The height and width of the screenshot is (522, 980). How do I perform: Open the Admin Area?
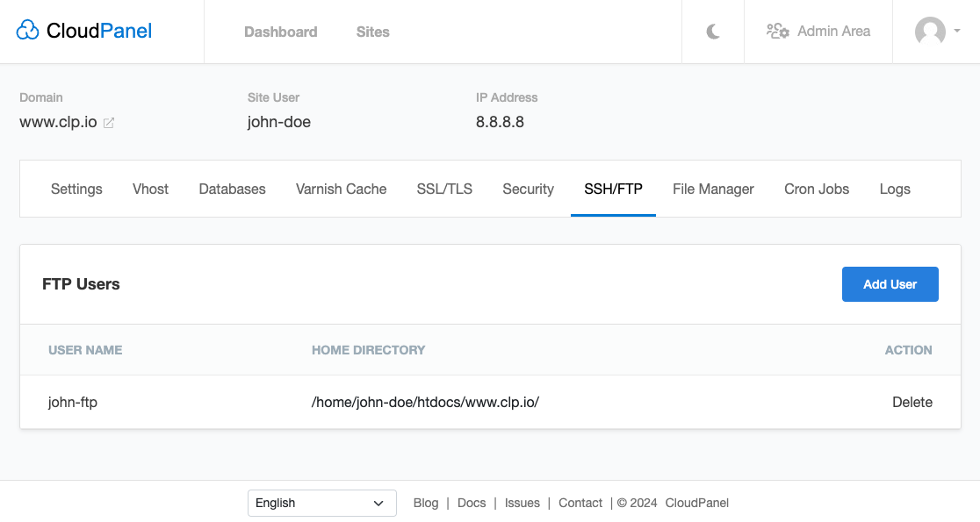tap(818, 32)
